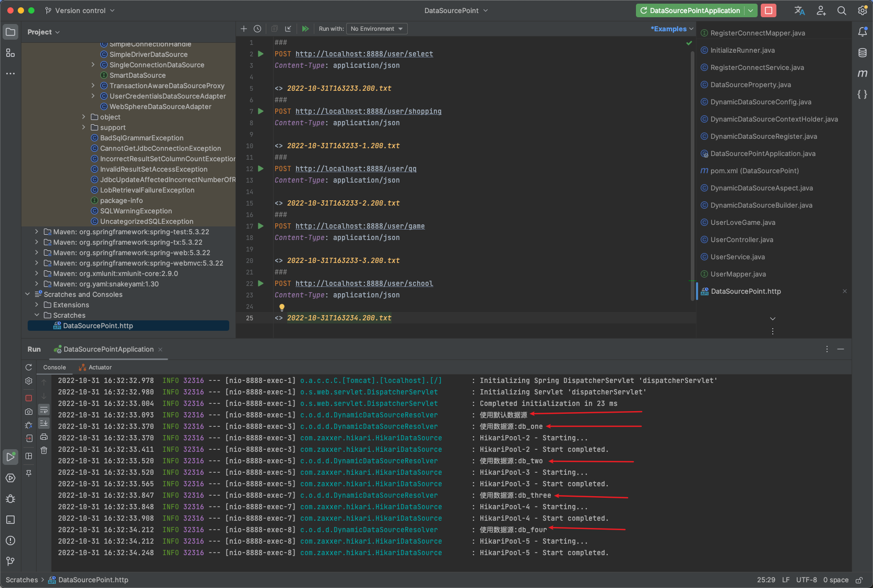Image resolution: width=873 pixels, height=588 pixels.
Task: Run the /user/select POST request
Action: coord(261,54)
